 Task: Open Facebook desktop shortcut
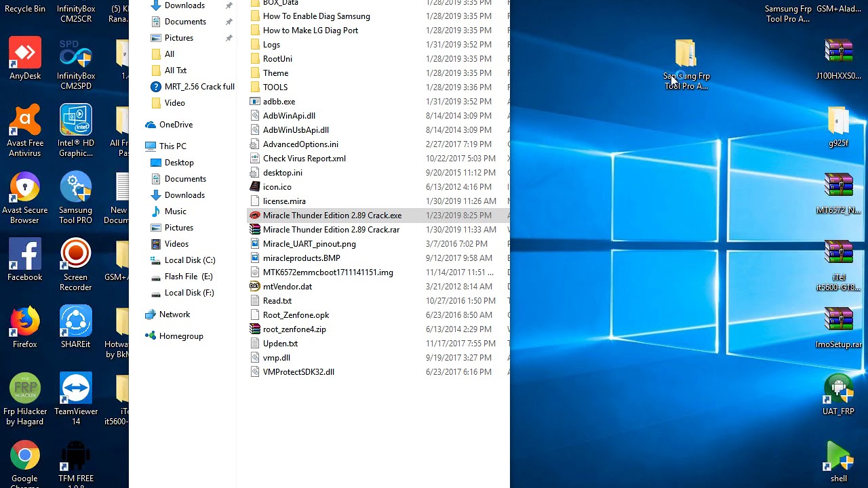pos(25,260)
